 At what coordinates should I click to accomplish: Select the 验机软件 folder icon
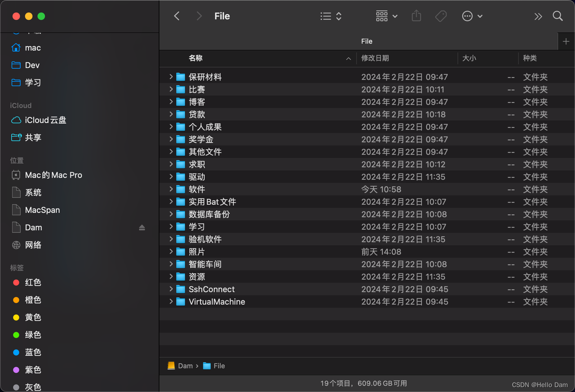181,239
